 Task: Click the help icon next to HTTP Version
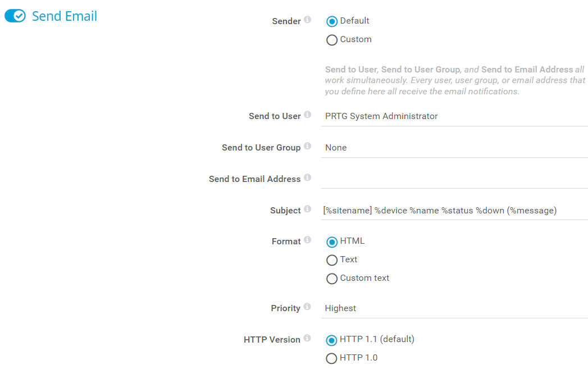307,338
